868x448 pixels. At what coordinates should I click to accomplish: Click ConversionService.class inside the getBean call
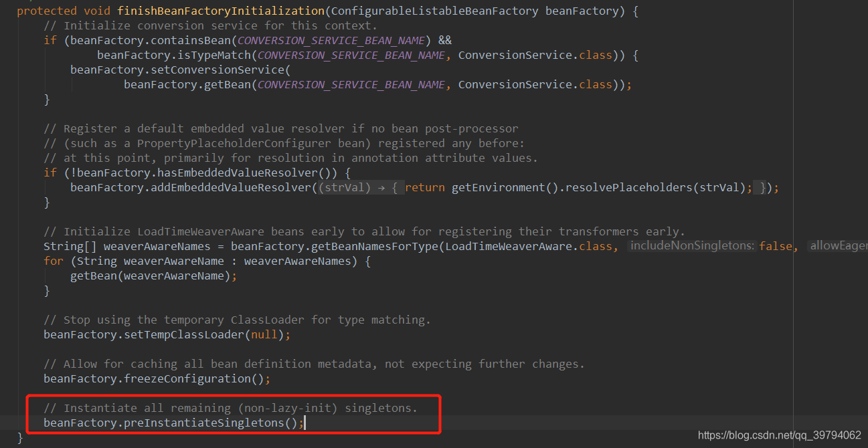coord(535,84)
